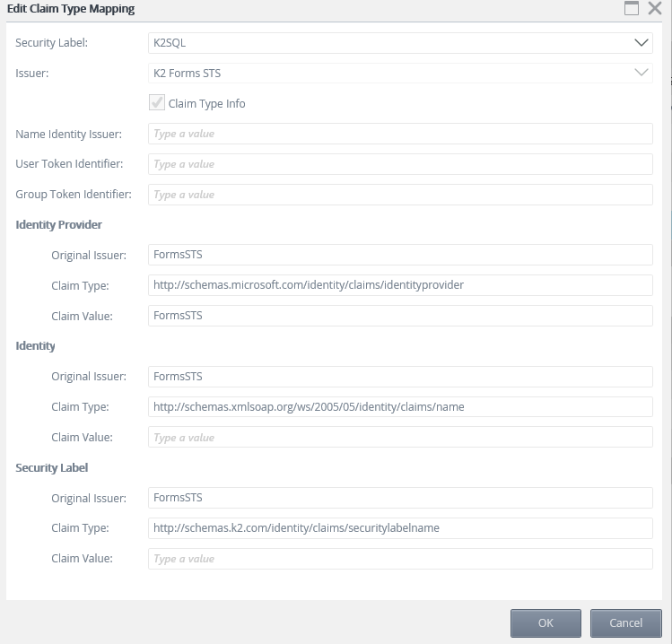
Task: Maximize the Edit Claim Type Mapping dialog
Action: pyautogui.click(x=632, y=9)
